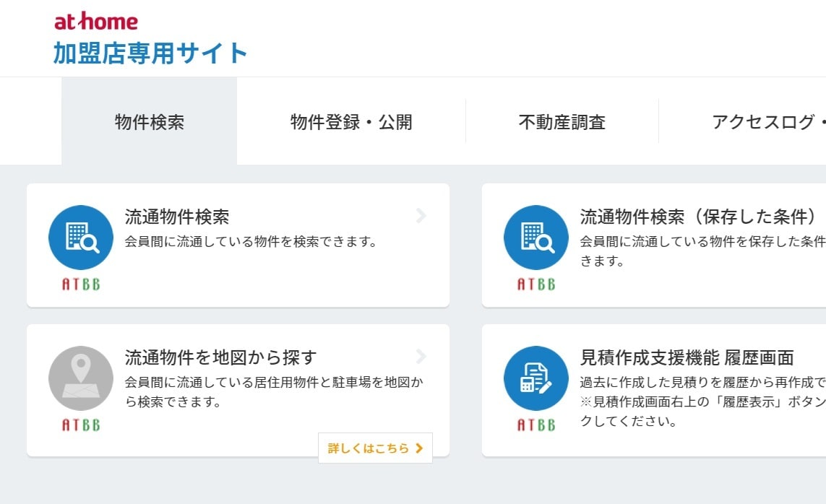Click ATBB logo under saved-conditions search icon
The image size is (826, 504).
(535, 284)
